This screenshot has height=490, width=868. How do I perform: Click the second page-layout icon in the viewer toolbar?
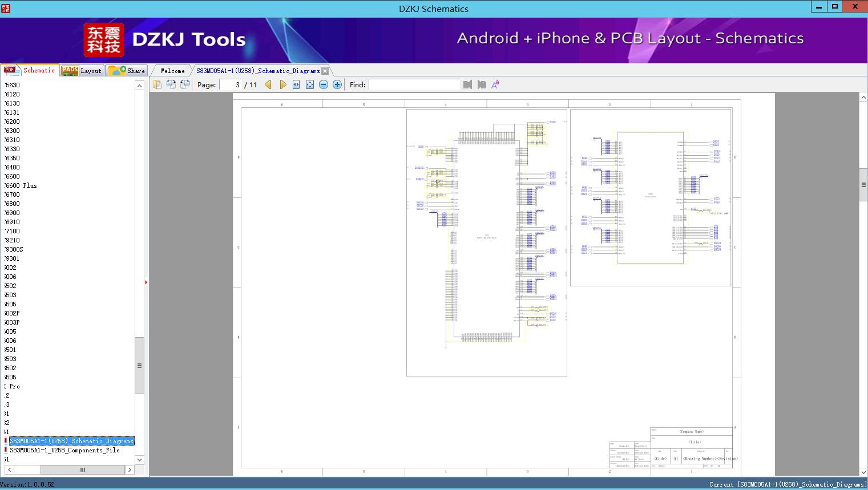171,84
